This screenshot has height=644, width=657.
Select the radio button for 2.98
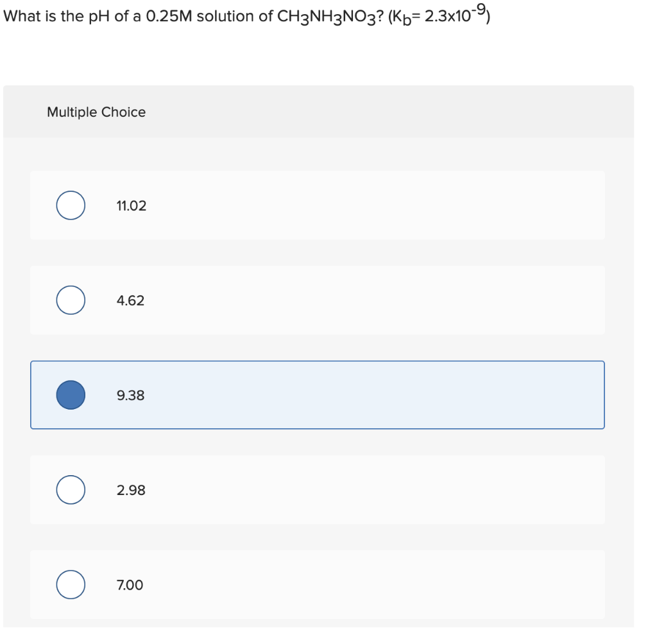(71, 489)
